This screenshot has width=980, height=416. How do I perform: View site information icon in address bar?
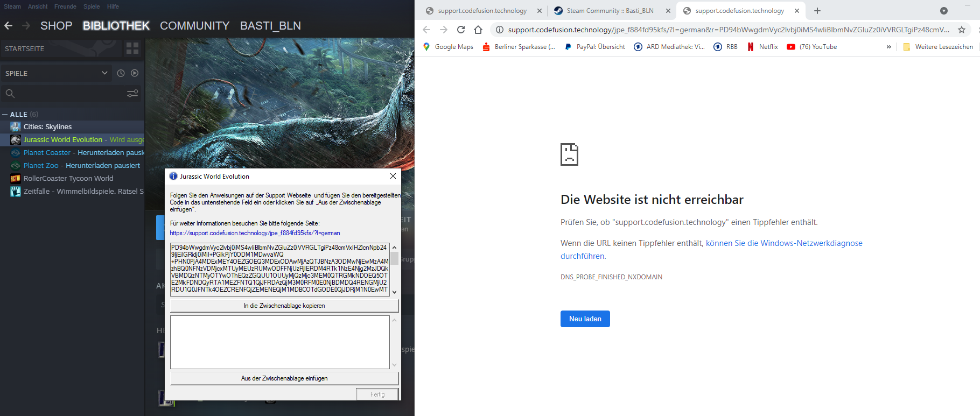tap(499, 30)
